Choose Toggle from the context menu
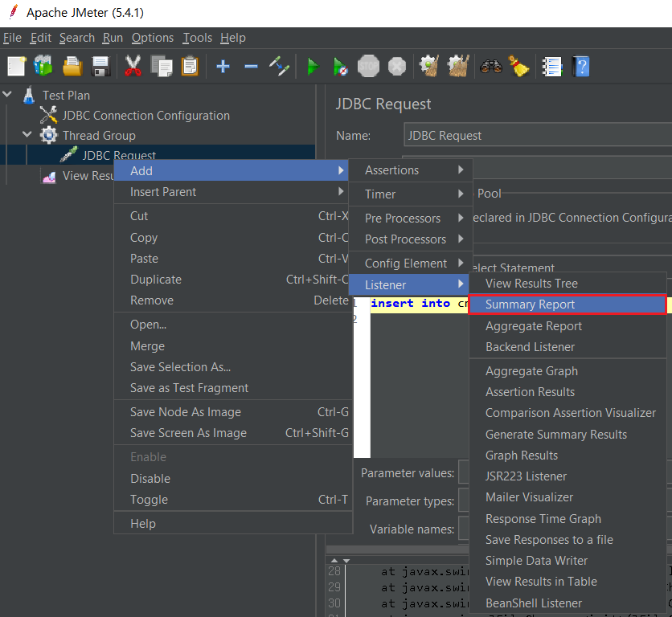 233,499
